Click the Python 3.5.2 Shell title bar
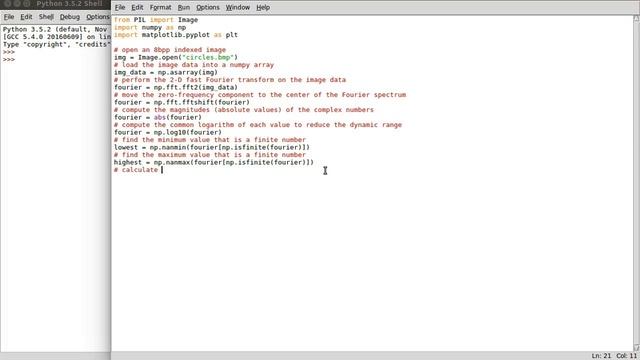 click(56, 4)
